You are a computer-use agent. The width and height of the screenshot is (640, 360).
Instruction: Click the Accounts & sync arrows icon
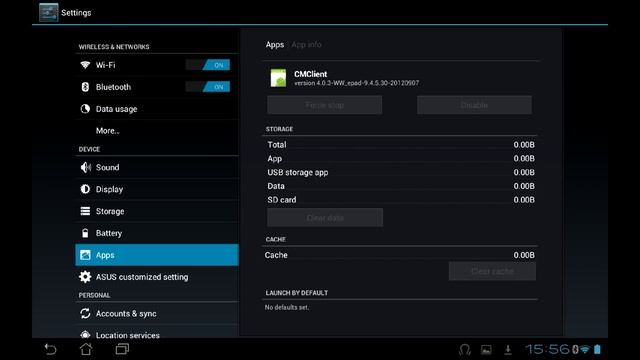[85, 313]
